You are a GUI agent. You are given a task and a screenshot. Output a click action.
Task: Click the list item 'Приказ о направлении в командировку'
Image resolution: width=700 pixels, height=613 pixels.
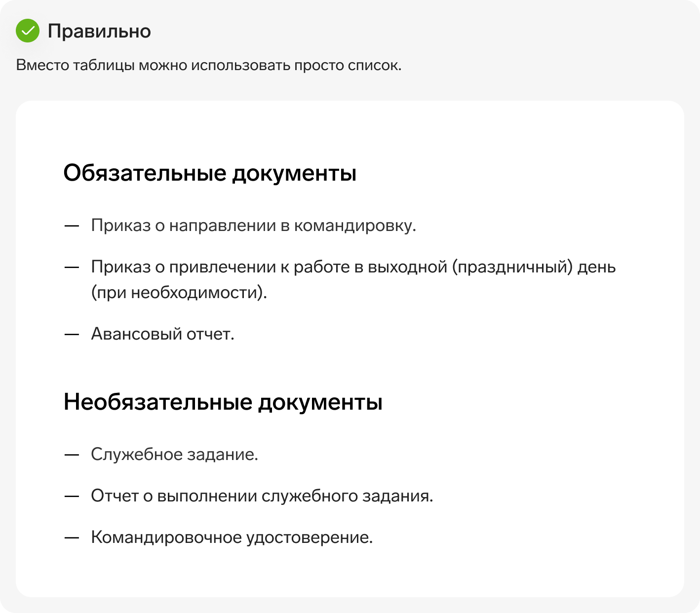click(x=254, y=225)
